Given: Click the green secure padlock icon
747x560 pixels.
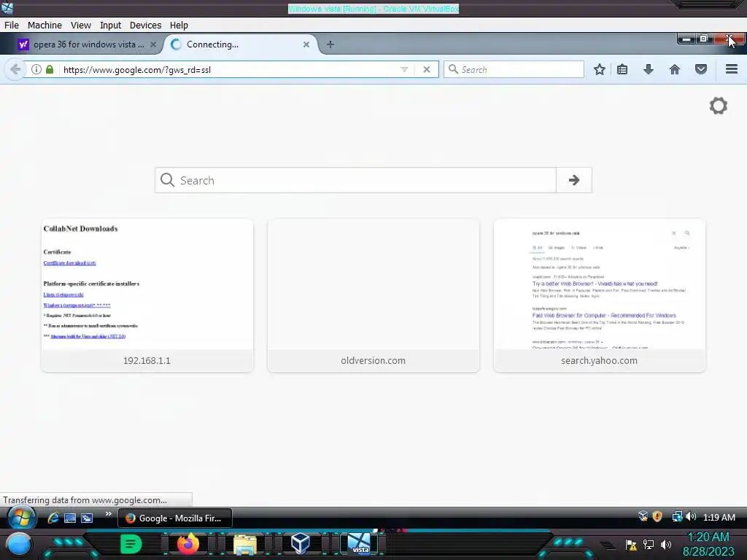Looking at the screenshot, I should (x=50, y=69).
